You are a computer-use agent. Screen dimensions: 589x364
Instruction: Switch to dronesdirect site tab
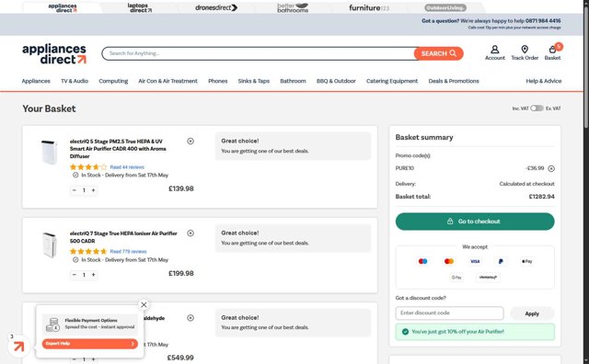(x=216, y=7)
